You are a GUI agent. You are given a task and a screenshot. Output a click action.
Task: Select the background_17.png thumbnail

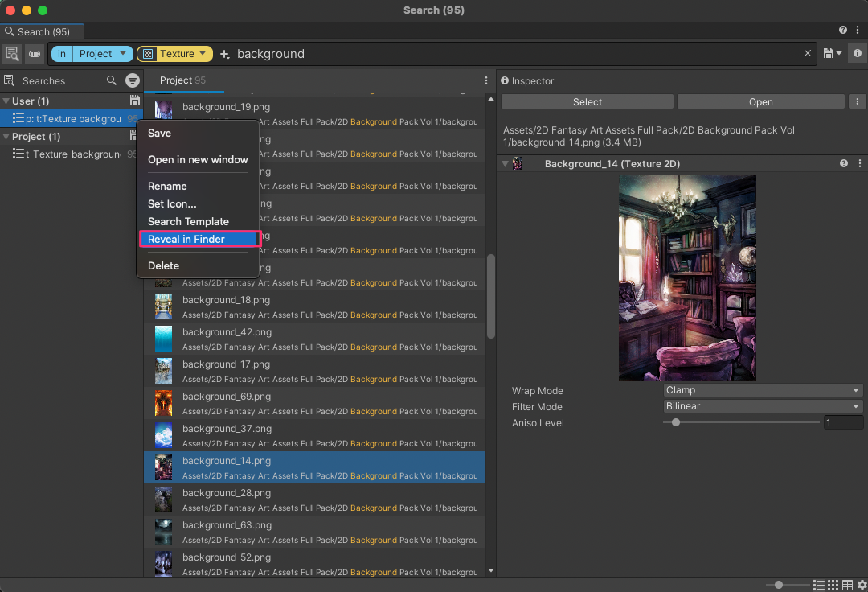[x=163, y=370]
